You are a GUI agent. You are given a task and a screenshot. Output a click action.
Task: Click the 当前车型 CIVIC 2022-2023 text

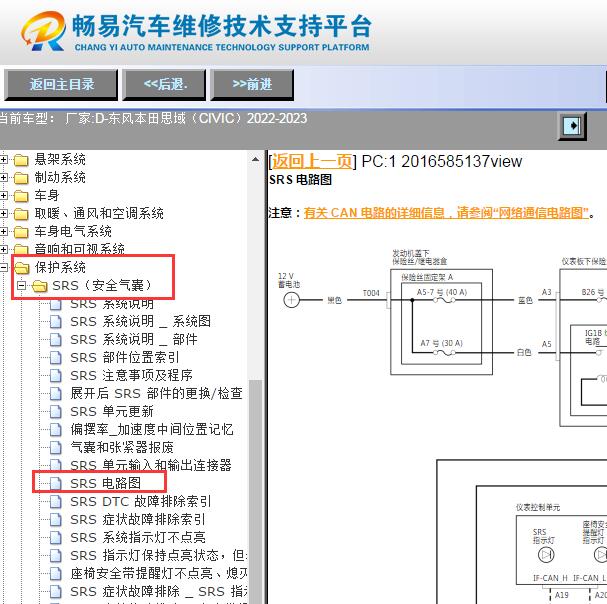coord(153,118)
